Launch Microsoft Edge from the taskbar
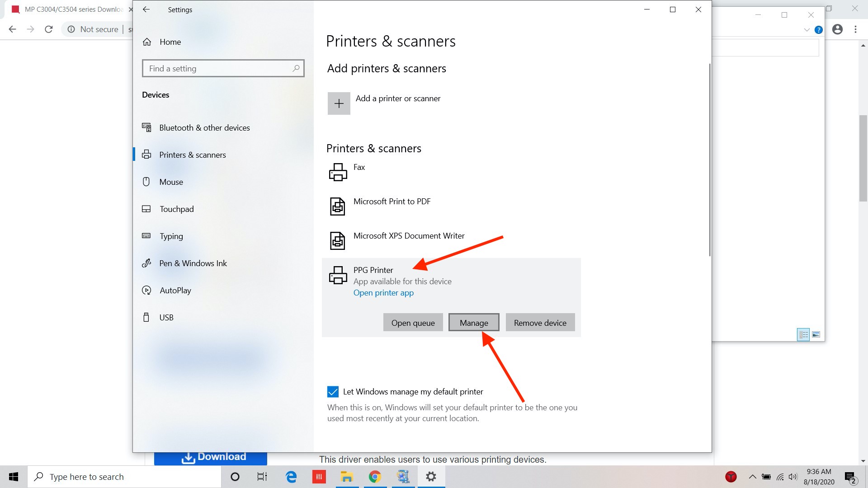Viewport: 868px width, 488px height. pyautogui.click(x=291, y=477)
